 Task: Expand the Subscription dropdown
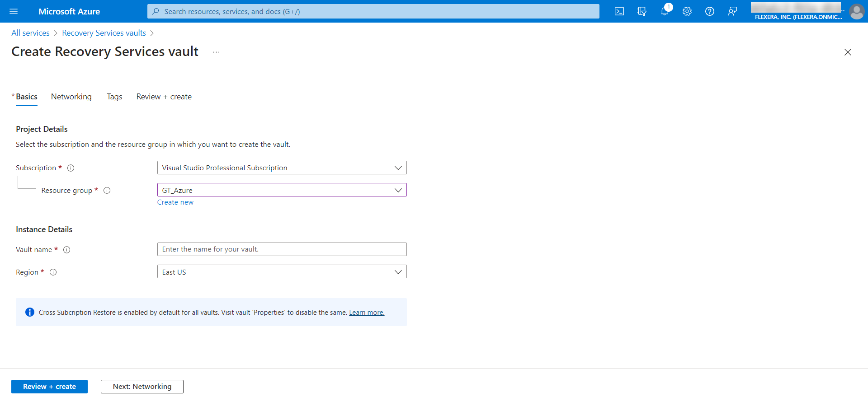(282, 168)
